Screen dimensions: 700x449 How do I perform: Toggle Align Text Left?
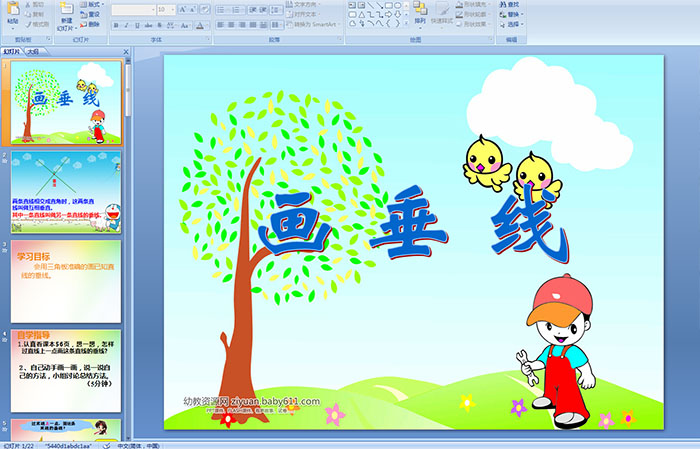(221, 25)
